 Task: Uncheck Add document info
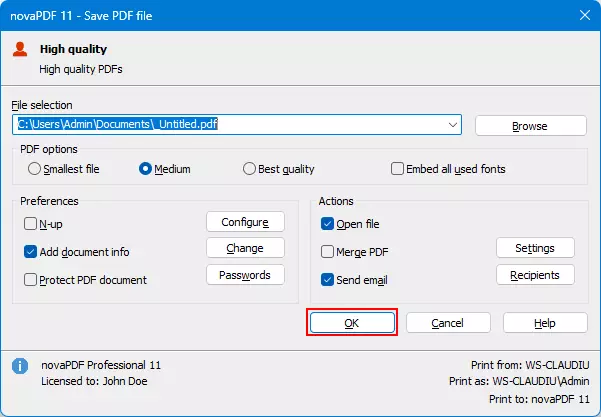point(30,252)
